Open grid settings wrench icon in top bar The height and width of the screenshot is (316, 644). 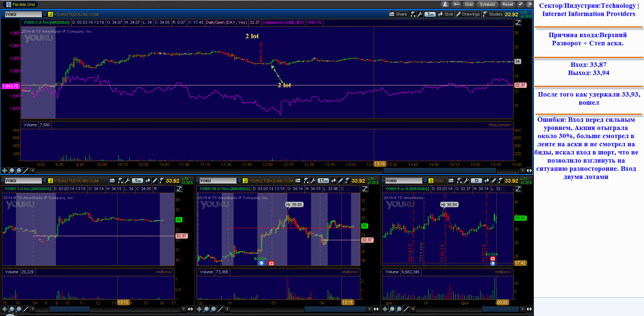click(x=456, y=4)
